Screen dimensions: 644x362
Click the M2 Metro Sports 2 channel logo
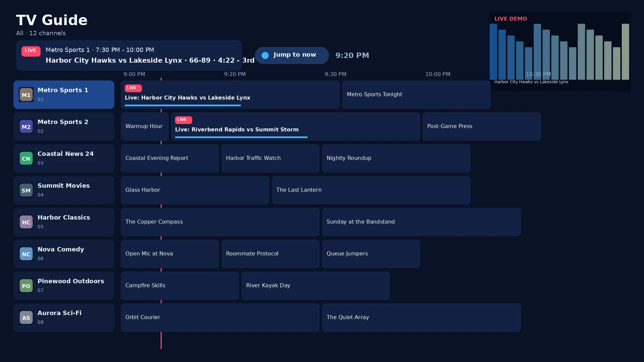[26, 126]
